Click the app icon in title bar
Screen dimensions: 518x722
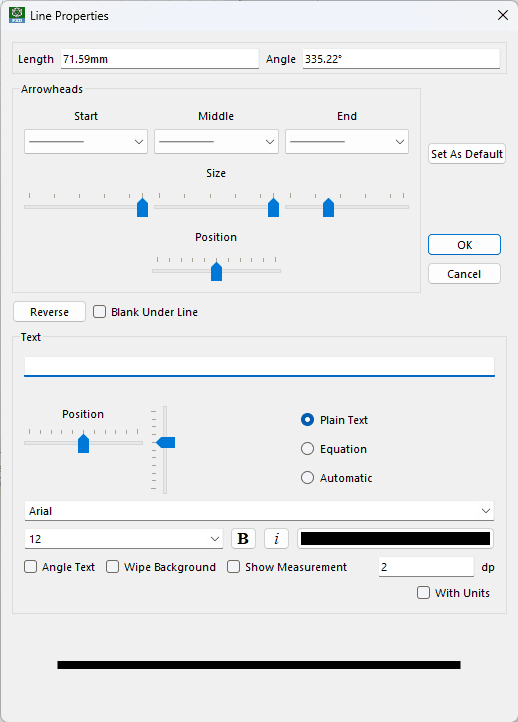coord(17,15)
